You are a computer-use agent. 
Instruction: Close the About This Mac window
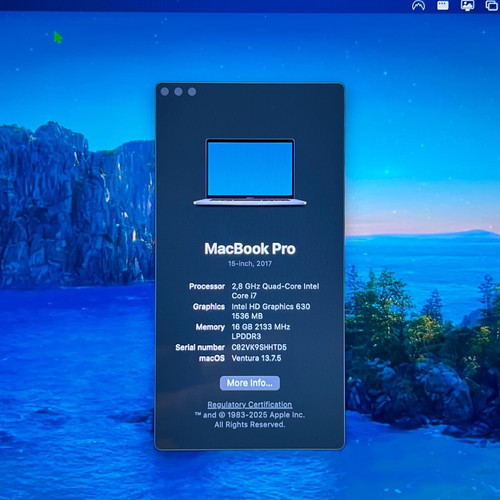click(165, 92)
